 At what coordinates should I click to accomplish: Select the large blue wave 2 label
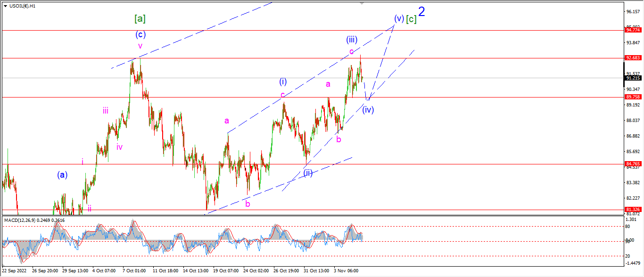(422, 12)
